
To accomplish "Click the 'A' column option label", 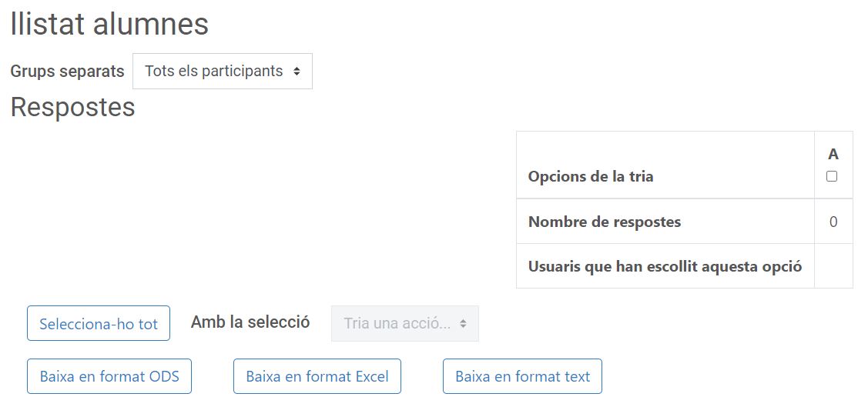I will 833,155.
